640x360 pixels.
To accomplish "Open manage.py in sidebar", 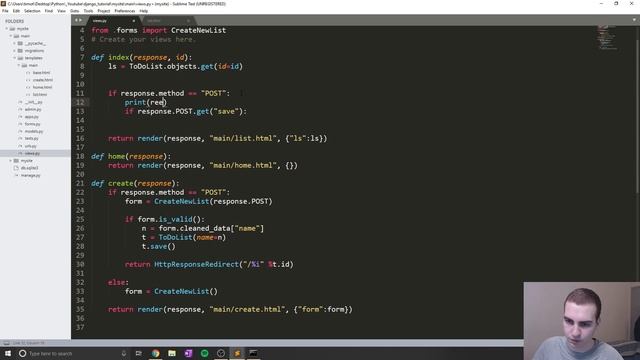I will pyautogui.click(x=31, y=176).
